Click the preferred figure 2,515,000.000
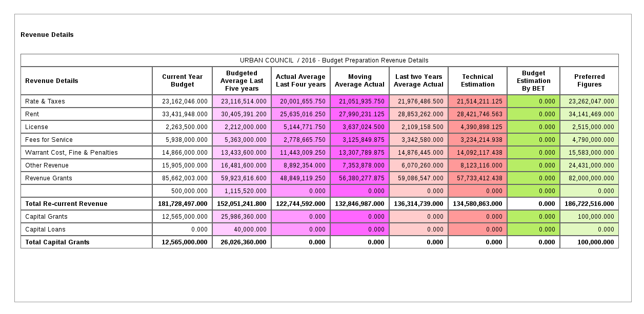This screenshot has height=314, width=644. pos(593,127)
